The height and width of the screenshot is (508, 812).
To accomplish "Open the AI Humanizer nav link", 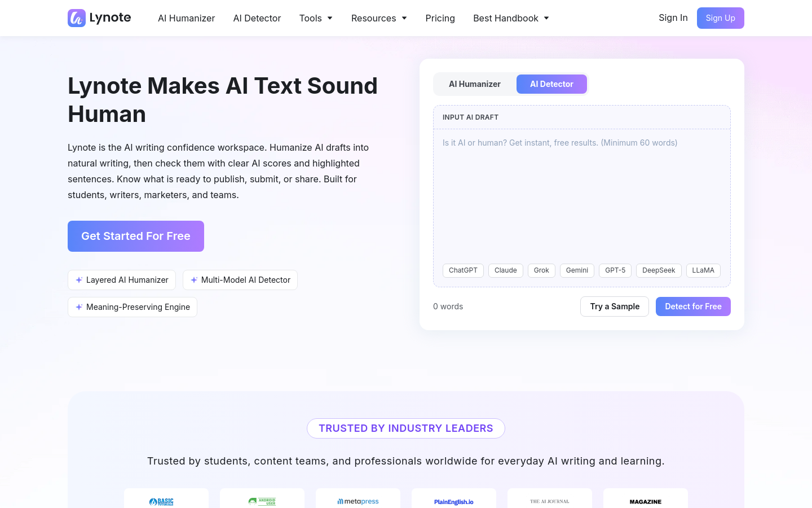I will 186,18.
